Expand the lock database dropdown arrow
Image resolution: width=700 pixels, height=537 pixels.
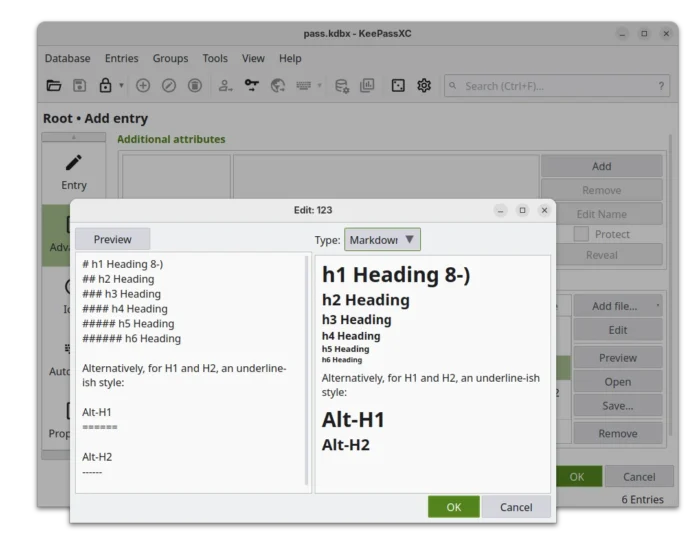point(121,86)
